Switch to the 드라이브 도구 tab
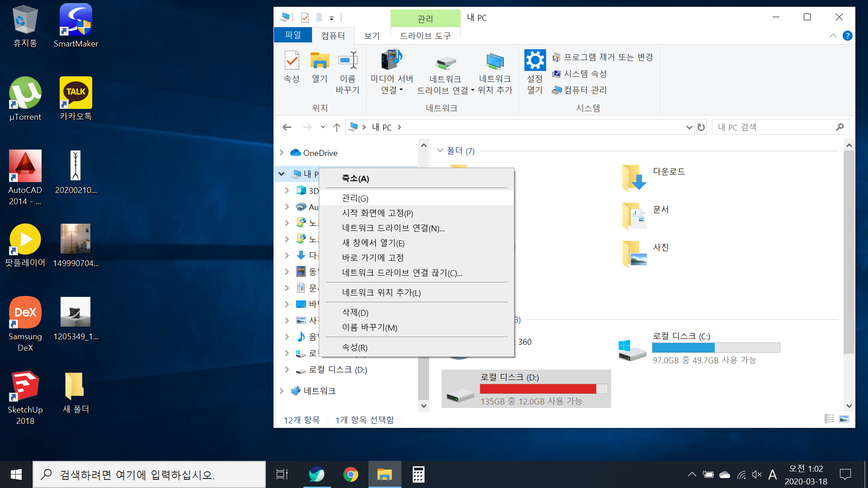The height and width of the screenshot is (488, 868). [x=425, y=35]
